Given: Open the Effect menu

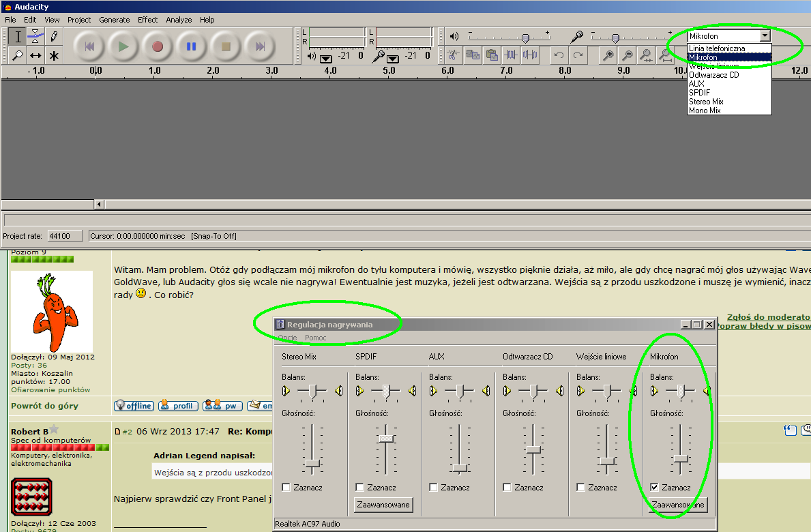Looking at the screenshot, I should pyautogui.click(x=147, y=20).
